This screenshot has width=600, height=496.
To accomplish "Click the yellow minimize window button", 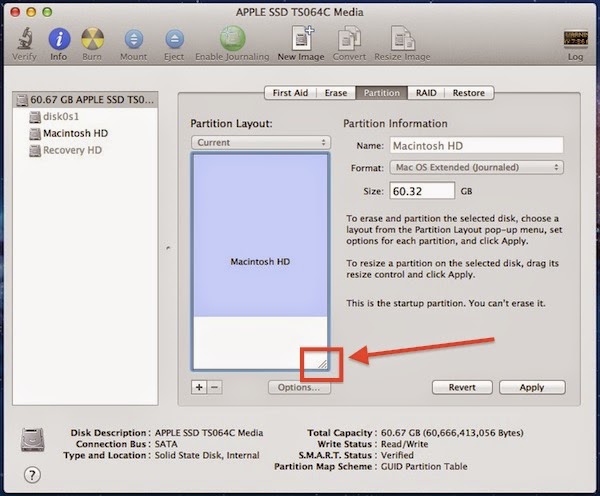I will (31, 12).
